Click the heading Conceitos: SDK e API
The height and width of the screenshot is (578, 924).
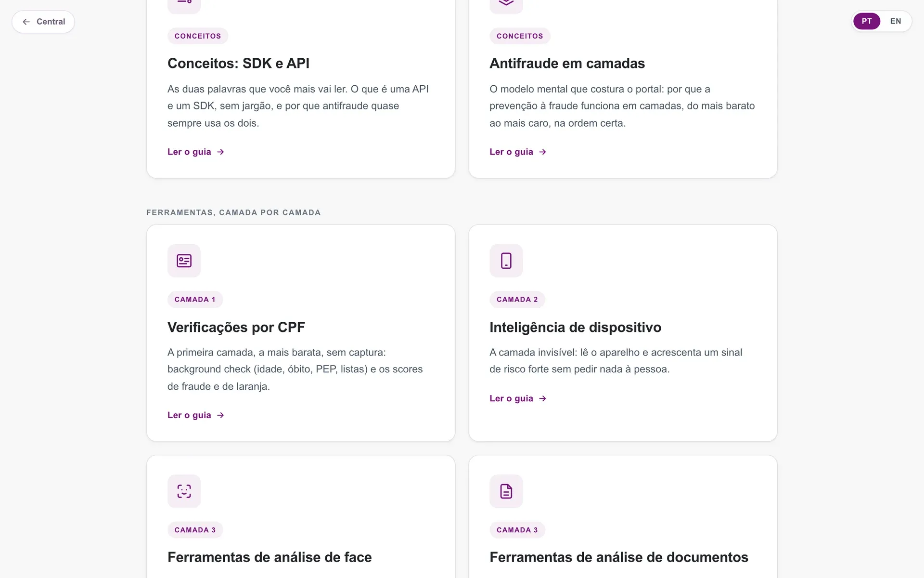(238, 63)
